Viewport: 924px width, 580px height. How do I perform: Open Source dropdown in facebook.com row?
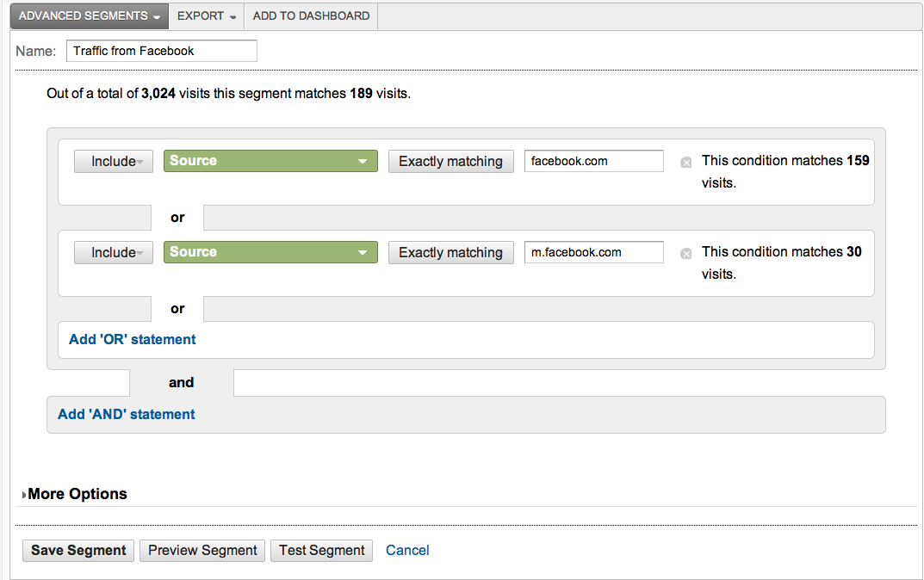point(270,161)
